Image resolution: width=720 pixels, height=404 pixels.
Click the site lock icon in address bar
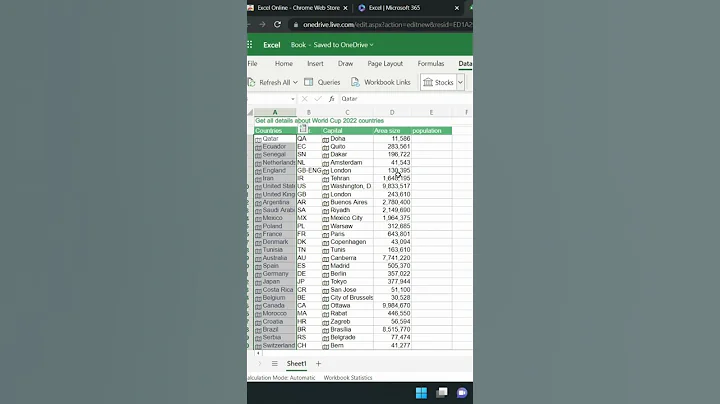[296, 25]
